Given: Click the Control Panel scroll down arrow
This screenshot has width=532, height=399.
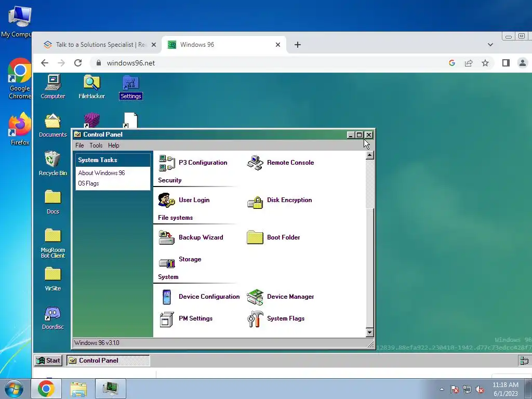Looking at the screenshot, I should coord(370,332).
